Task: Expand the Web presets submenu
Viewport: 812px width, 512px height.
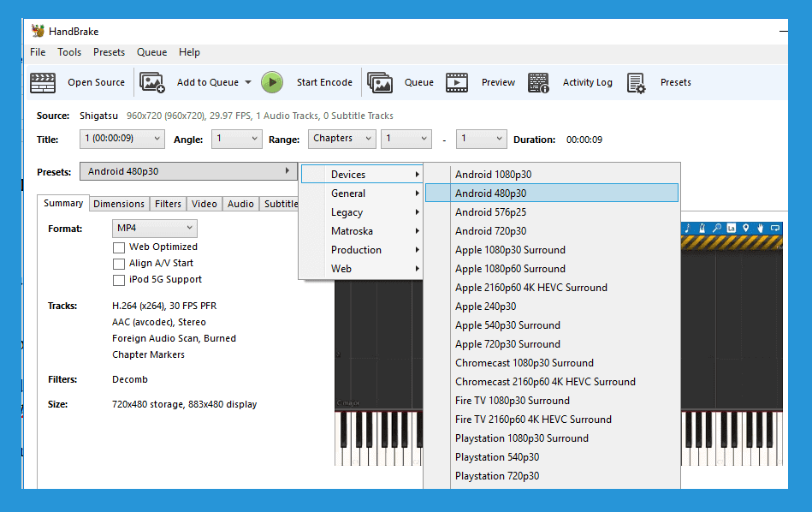Action: coord(361,269)
